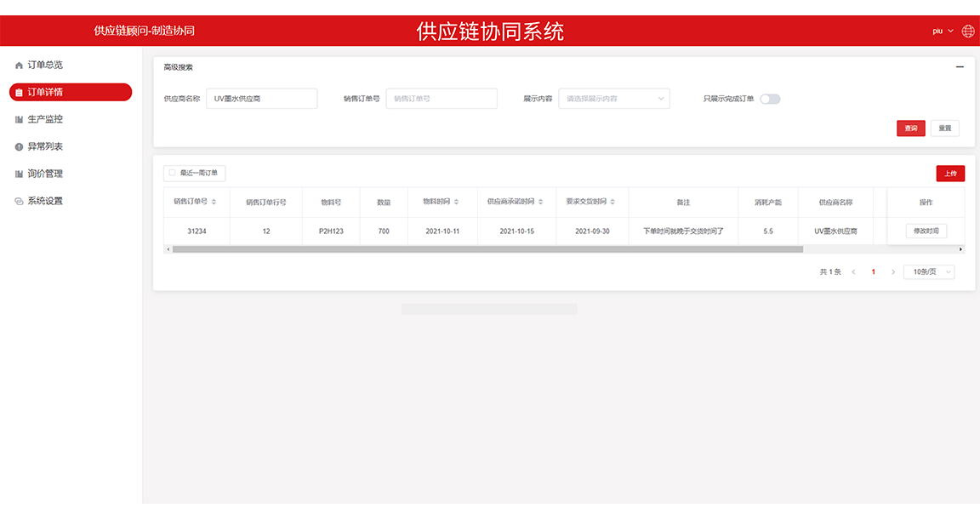The width and height of the screenshot is (980, 531).
Task: Click the warning icon beside 异常列表
Action: (x=19, y=147)
